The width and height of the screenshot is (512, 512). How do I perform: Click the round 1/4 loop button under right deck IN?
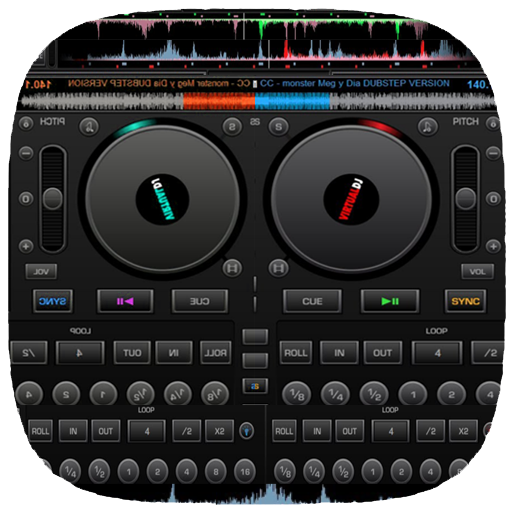(x=335, y=395)
